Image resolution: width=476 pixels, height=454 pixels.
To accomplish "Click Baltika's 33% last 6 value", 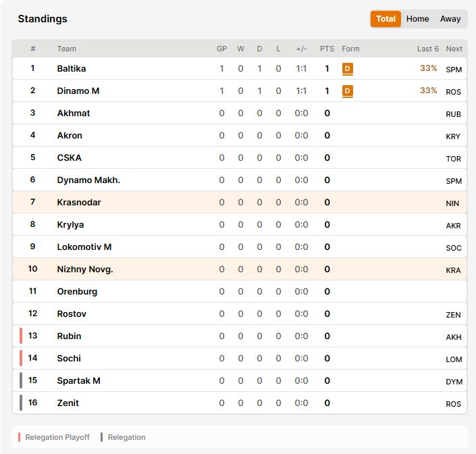I will coord(428,68).
